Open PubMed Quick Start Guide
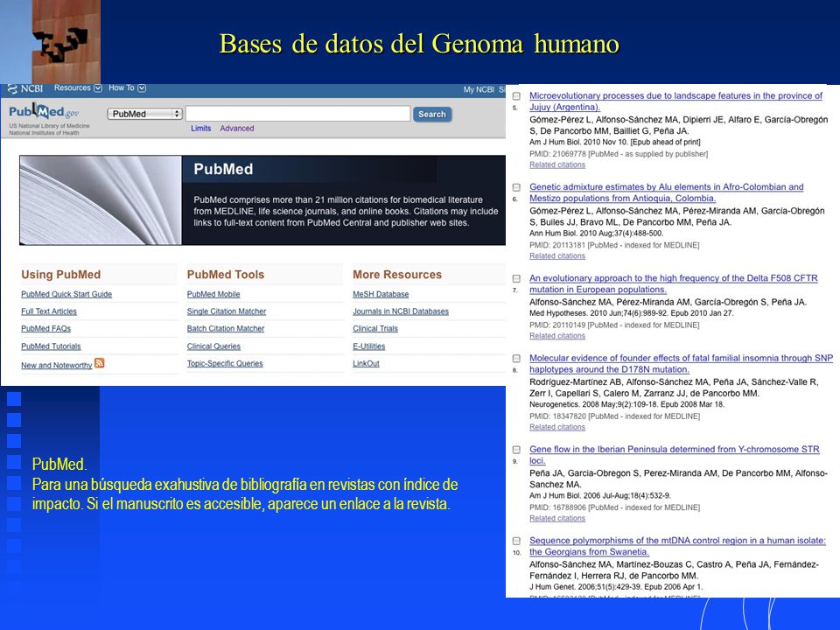This screenshot has height=630, width=840. (66, 294)
